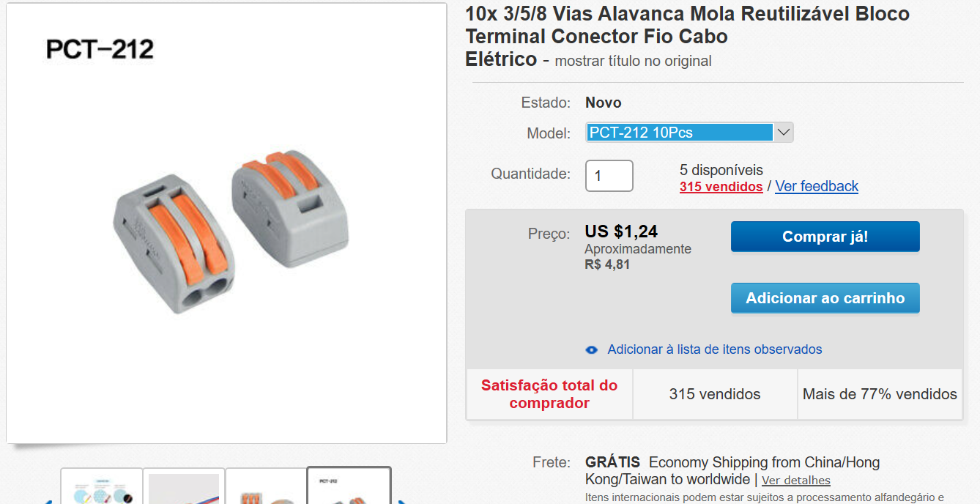This screenshot has height=504, width=980.
Task: Click the dropdown arrow of Model selector
Action: point(783,133)
